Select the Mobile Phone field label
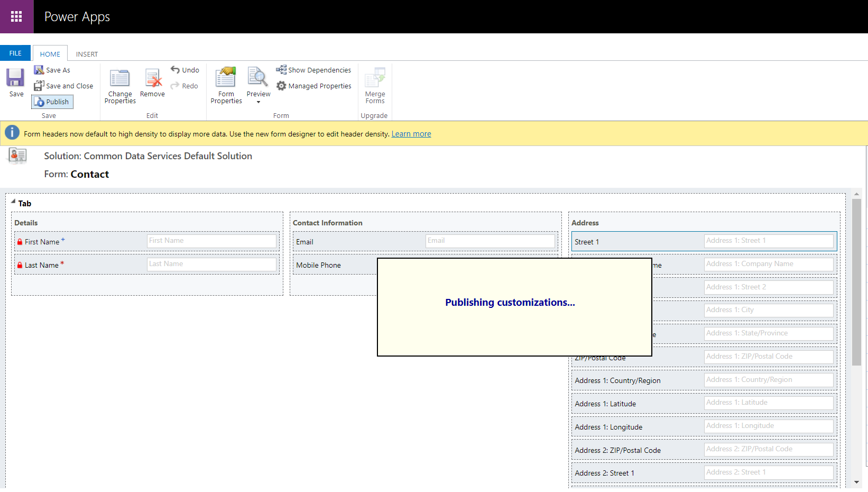 click(x=318, y=265)
